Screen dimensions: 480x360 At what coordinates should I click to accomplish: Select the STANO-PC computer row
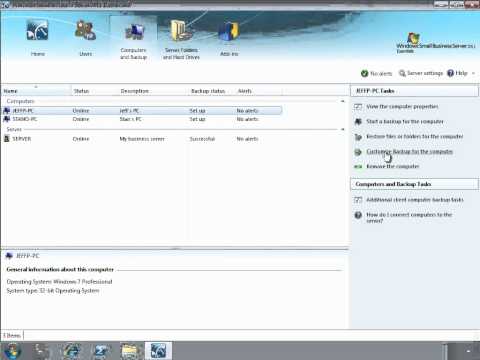pyautogui.click(x=142, y=119)
